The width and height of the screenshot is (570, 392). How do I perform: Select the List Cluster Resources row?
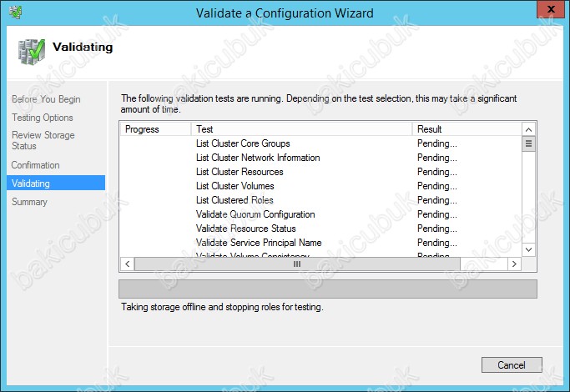click(321, 172)
